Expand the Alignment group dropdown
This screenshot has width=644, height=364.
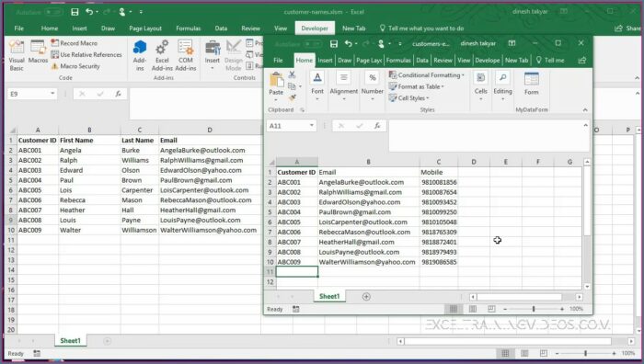point(344,86)
